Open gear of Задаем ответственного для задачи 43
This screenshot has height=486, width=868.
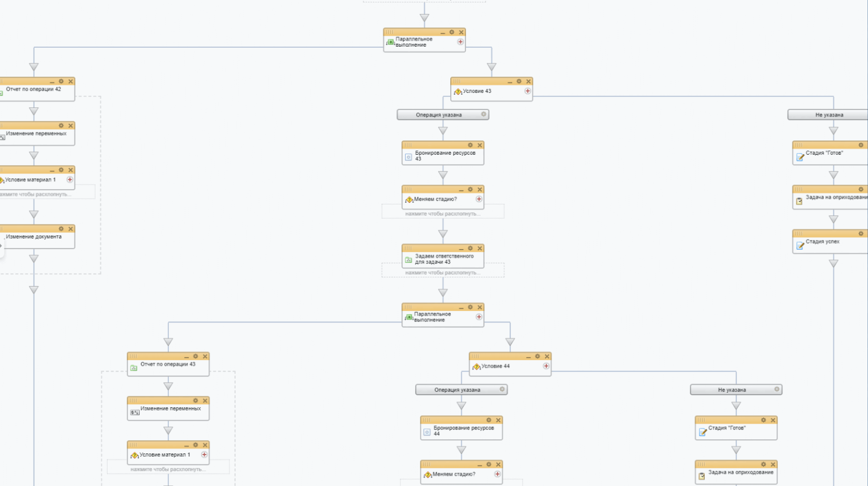pyautogui.click(x=470, y=249)
